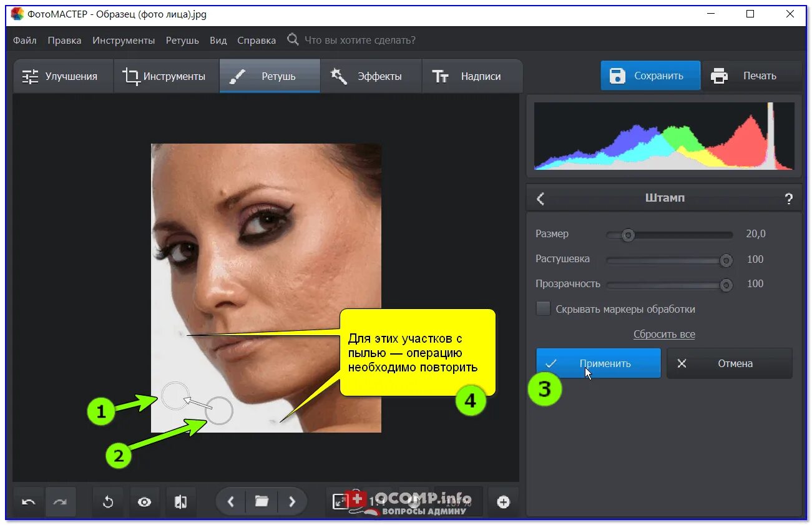Go to next photo arrow

tap(291, 501)
